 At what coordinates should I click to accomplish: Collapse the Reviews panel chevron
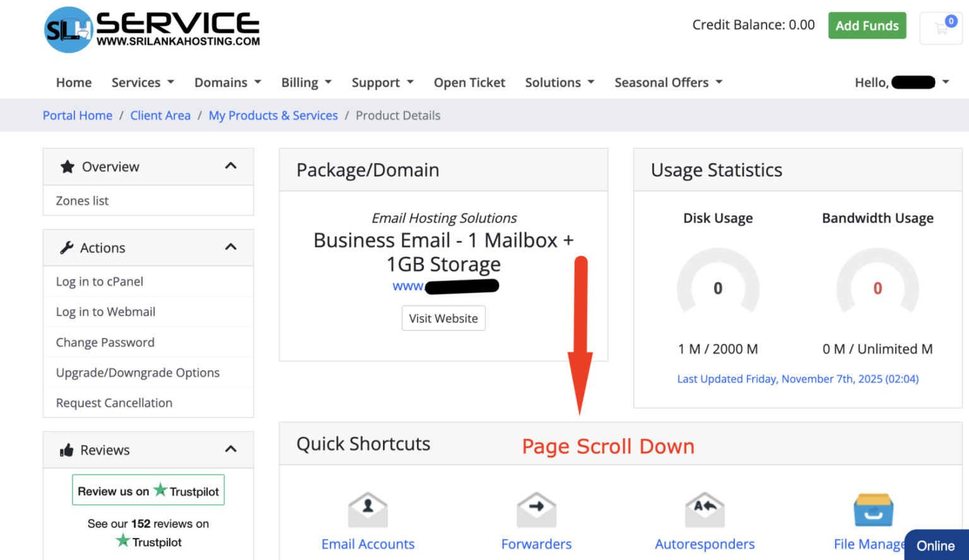[x=231, y=450]
